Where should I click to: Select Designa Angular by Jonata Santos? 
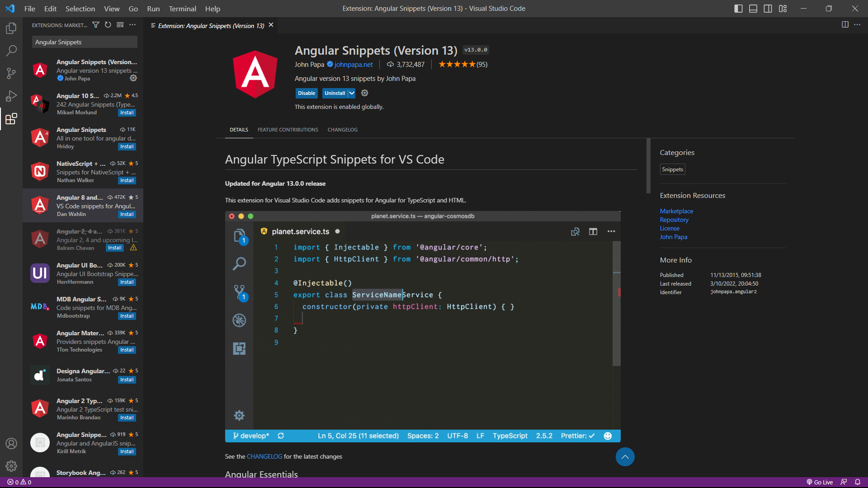83,375
